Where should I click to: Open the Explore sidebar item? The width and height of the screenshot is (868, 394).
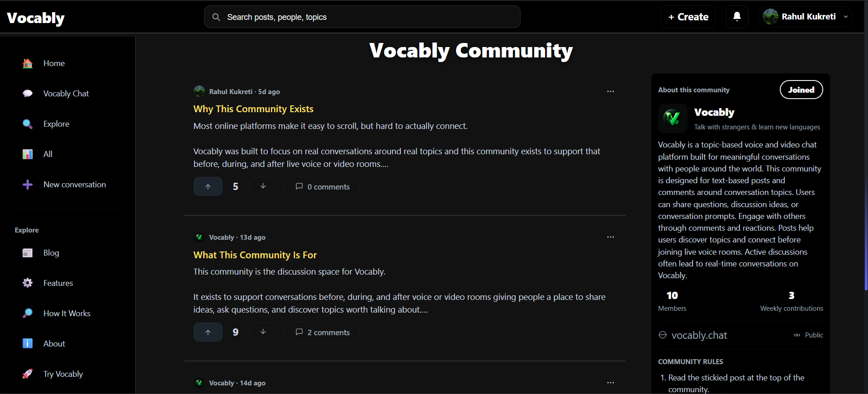56,124
